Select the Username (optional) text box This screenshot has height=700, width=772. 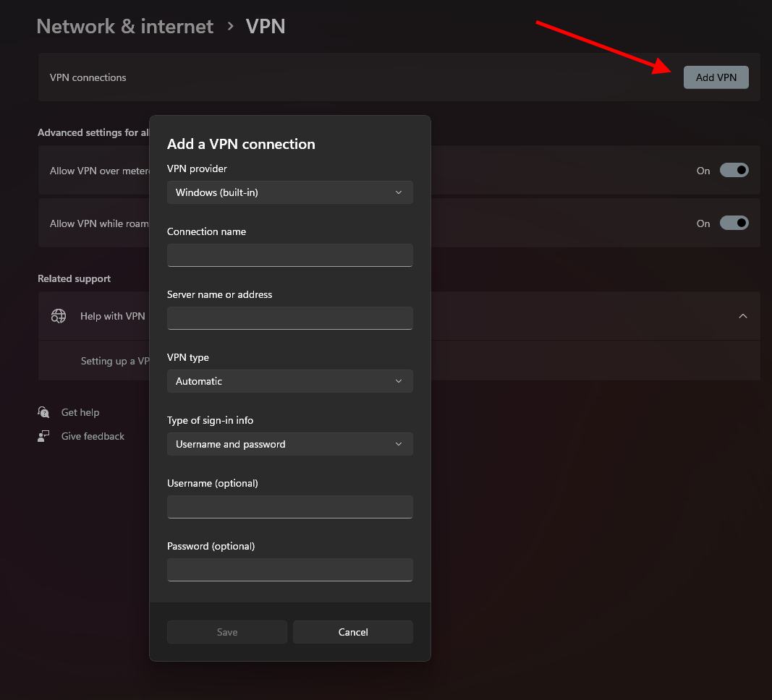pyautogui.click(x=289, y=507)
